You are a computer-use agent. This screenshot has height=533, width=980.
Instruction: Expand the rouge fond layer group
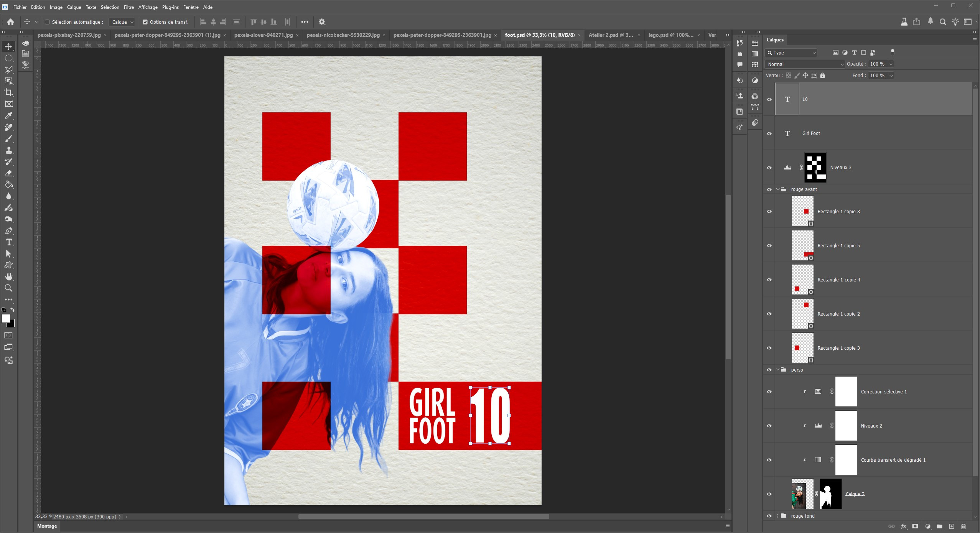(778, 516)
